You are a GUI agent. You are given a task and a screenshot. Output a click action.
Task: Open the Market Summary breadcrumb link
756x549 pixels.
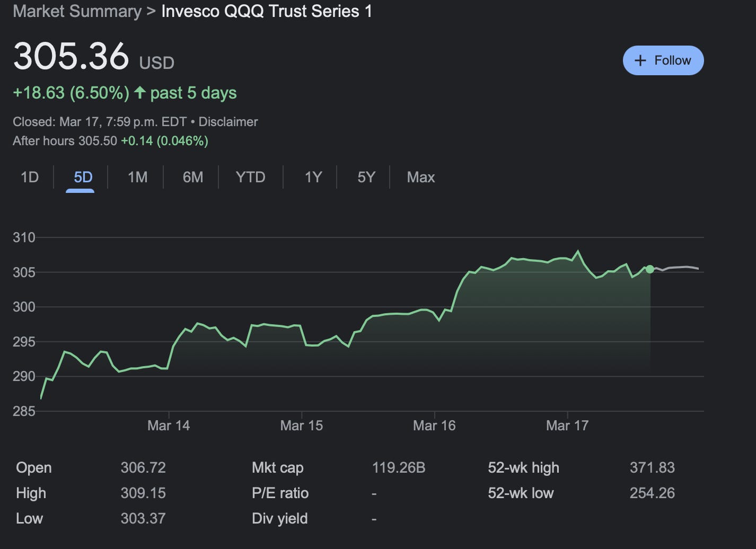click(x=77, y=11)
